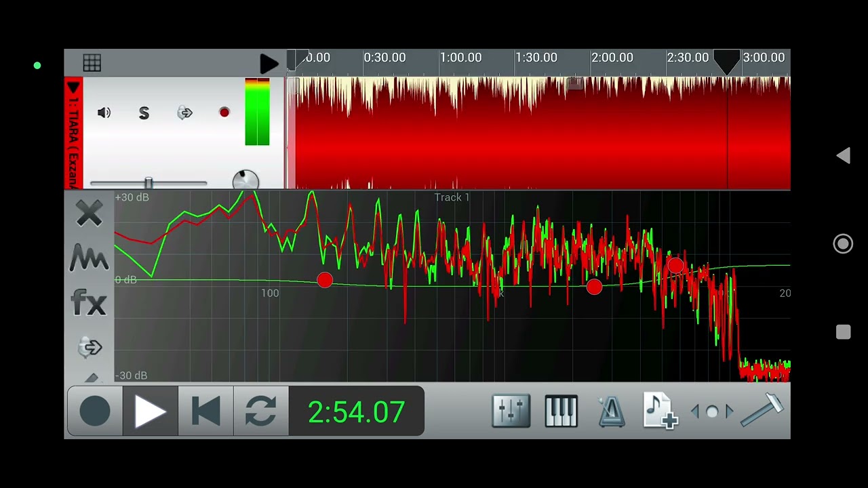This screenshot has width=868, height=488.
Task: Tap the Android recent apps square button
Action: point(843,332)
